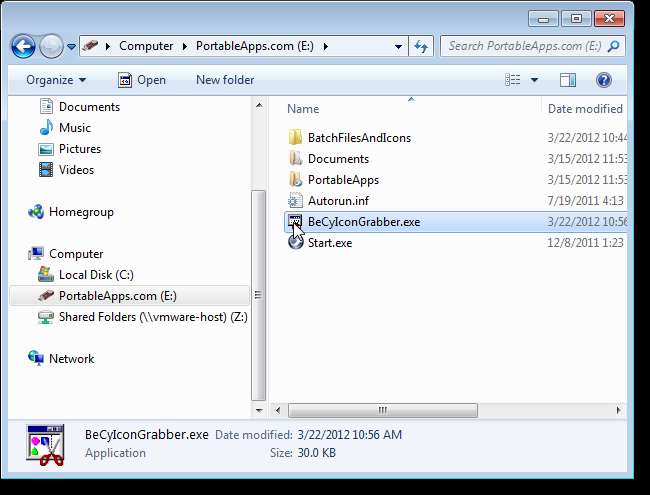The image size is (650, 495).
Task: Sort by Date modified column header
Action: tap(585, 109)
